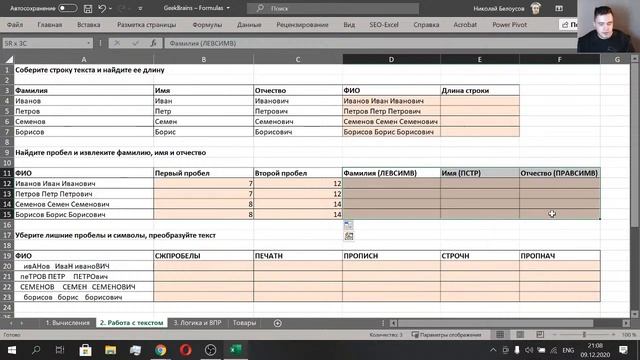Open the Windows Start menu
This screenshot has width=640, height=360.
[11, 350]
